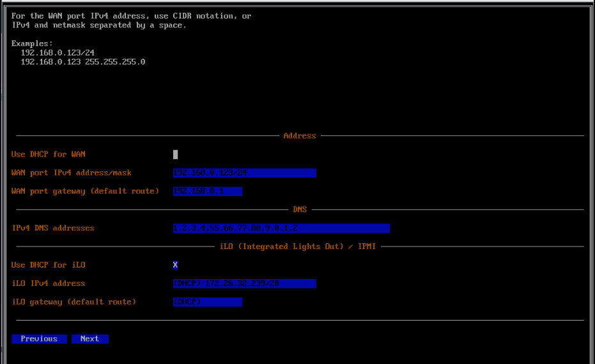Toggle the Use DHCP for WAN checkbox
The width and height of the screenshot is (595, 364).
[x=176, y=155]
